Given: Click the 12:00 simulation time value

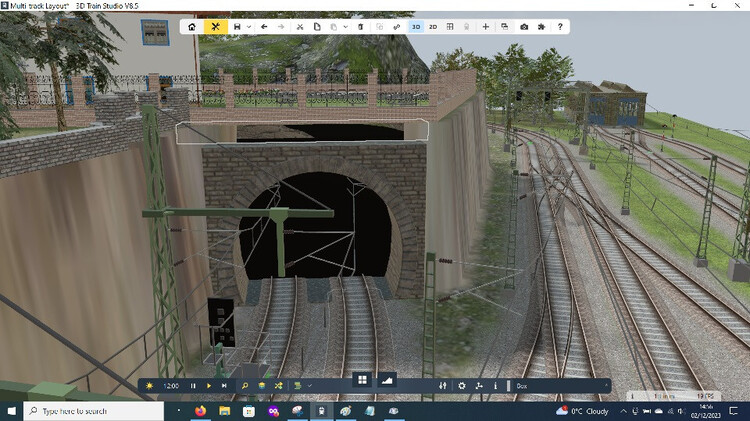Looking at the screenshot, I should click(171, 386).
